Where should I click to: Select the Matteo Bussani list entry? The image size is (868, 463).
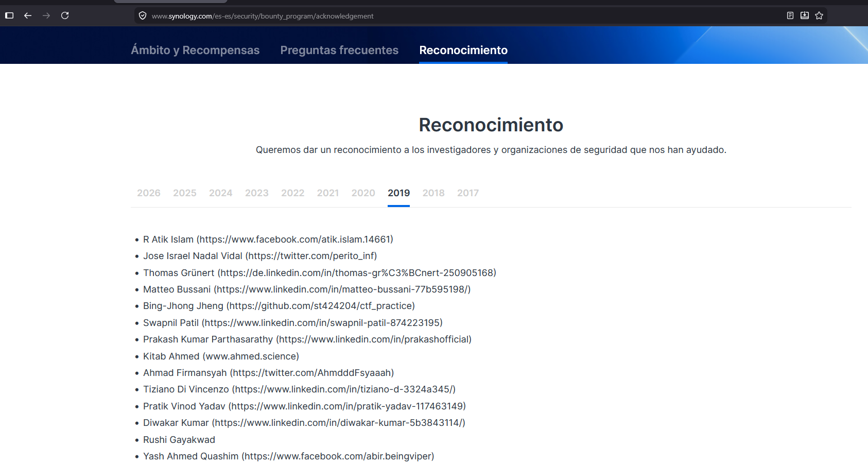307,289
